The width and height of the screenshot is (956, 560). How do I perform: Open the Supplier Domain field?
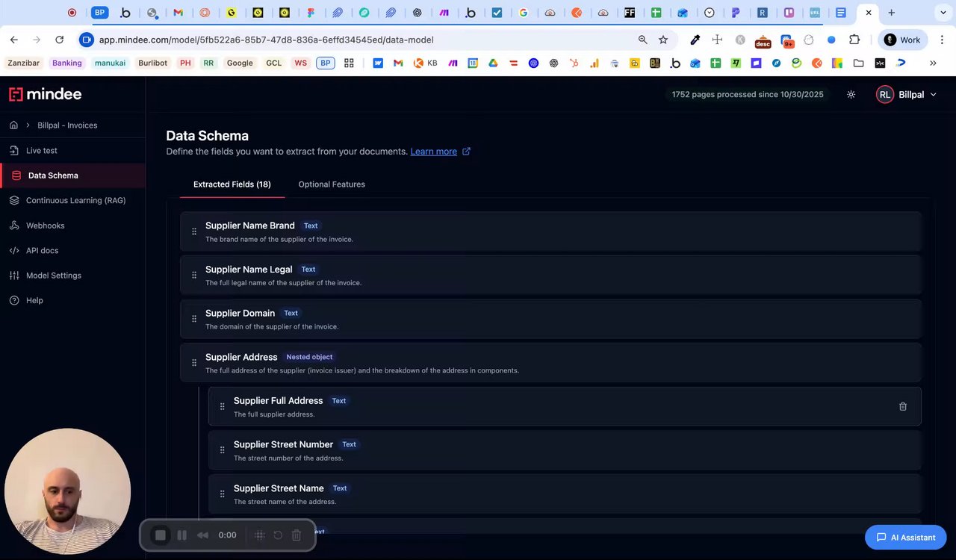550,319
